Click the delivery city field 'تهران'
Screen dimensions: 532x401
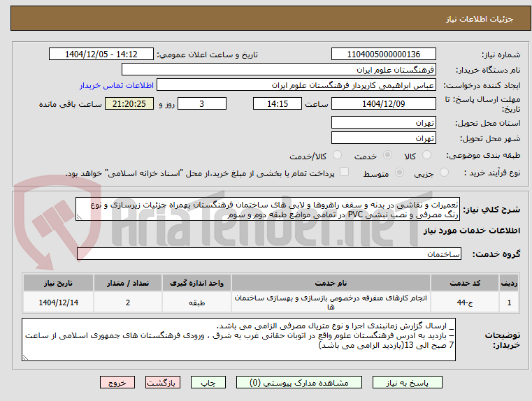(383, 138)
